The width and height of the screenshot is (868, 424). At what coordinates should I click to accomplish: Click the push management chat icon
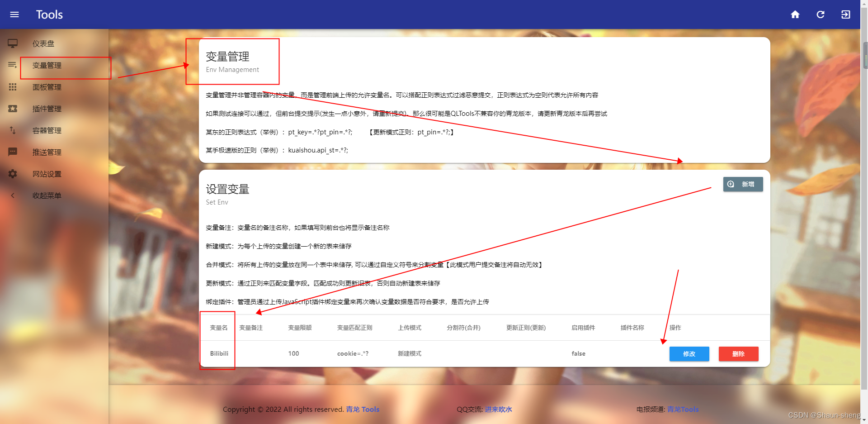[13, 152]
